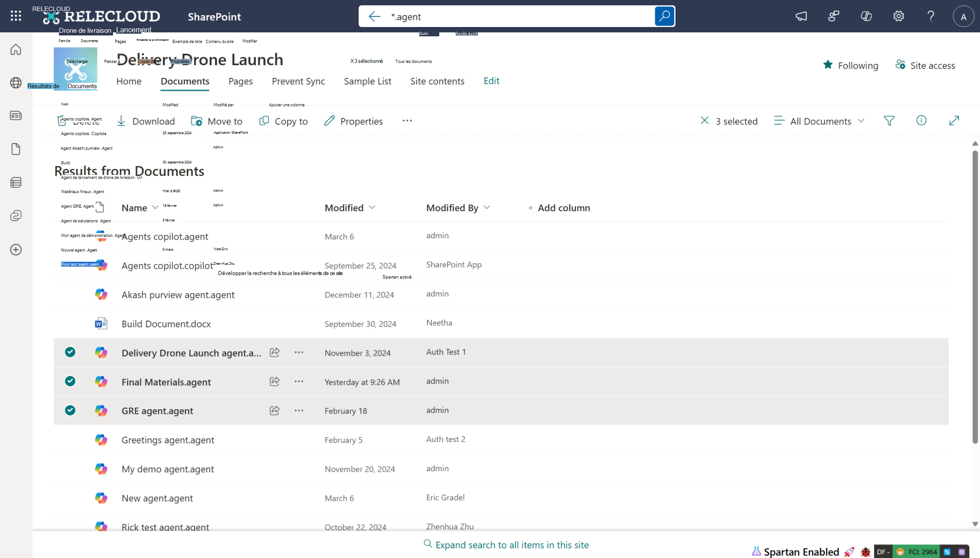The width and height of the screenshot is (980, 558).
Task: Click the Create plus icon in sidebar
Action: point(16,250)
